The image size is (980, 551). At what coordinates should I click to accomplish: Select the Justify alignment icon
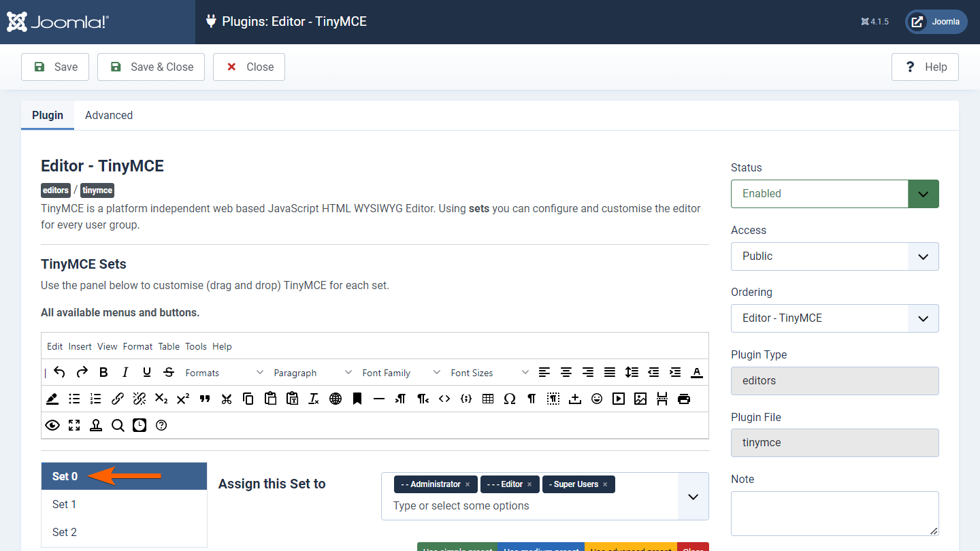point(610,372)
